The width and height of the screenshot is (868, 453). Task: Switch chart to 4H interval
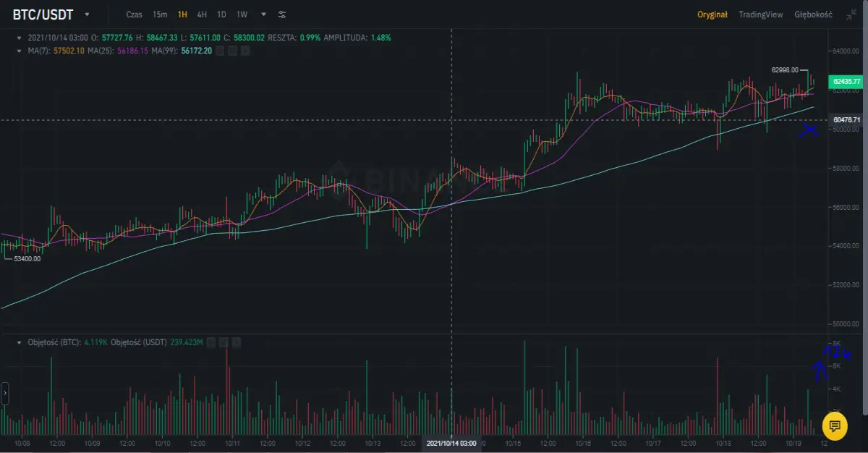pos(202,14)
